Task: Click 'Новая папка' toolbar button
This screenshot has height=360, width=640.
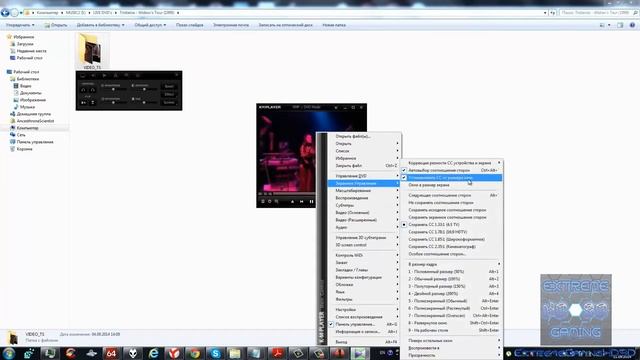Action: click(334, 25)
